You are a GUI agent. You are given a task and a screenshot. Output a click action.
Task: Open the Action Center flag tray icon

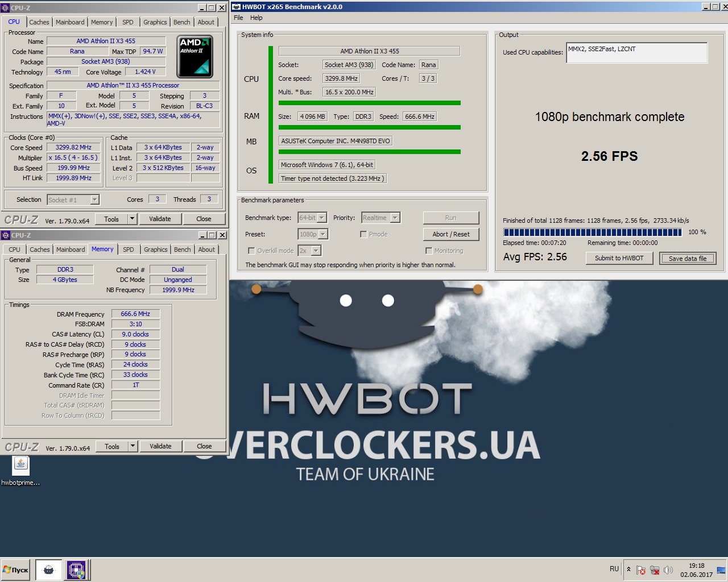pyautogui.click(x=641, y=569)
